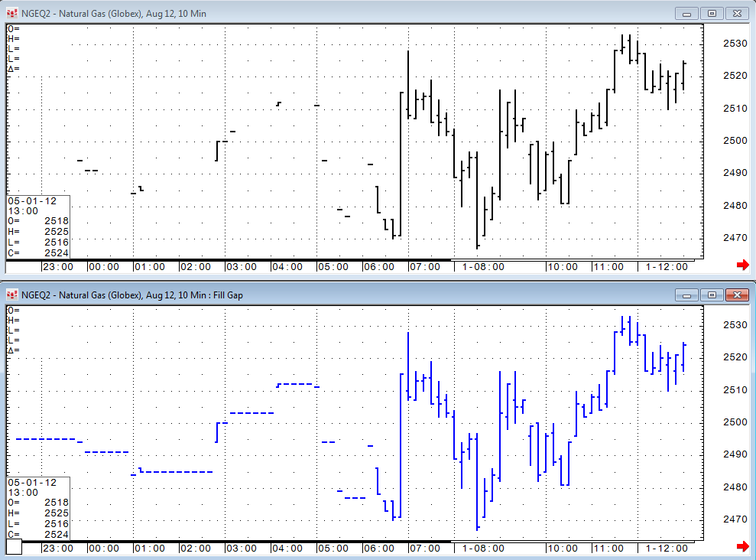Maximize the Fill Gap chart window

(712, 295)
